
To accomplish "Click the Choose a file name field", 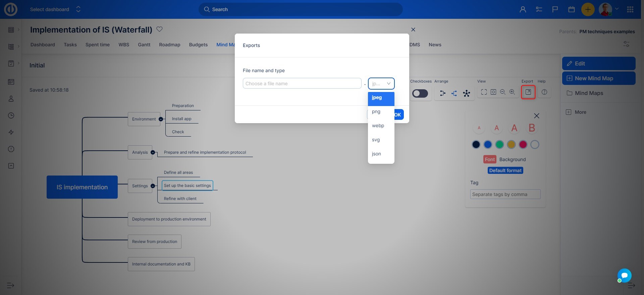I will pos(302,84).
